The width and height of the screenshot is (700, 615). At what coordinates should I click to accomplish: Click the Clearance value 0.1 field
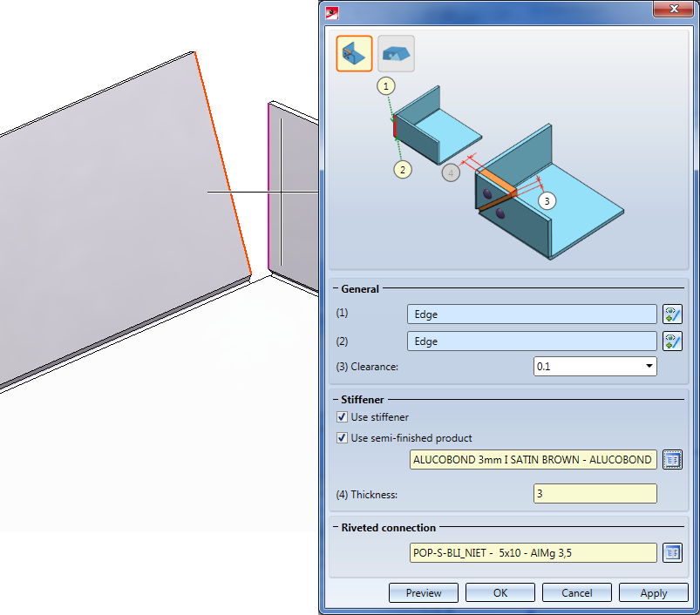[x=595, y=366]
